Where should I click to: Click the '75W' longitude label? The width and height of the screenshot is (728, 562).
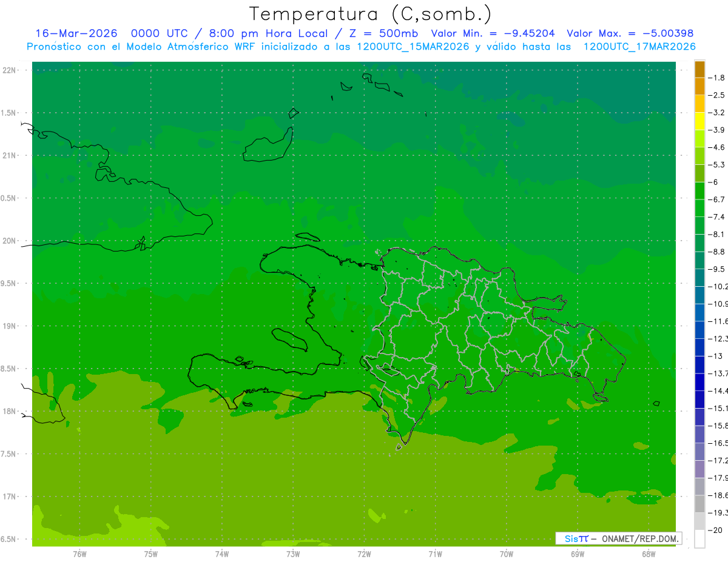[x=151, y=554]
